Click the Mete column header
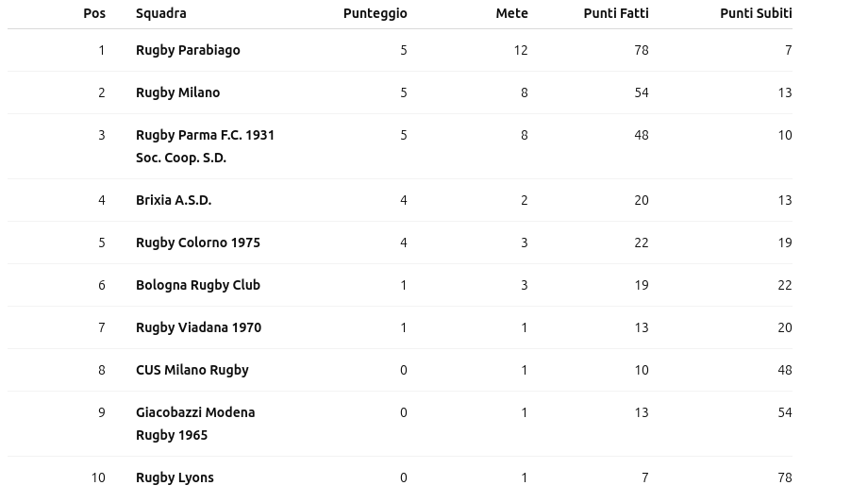This screenshot has height=502, width=868. tap(511, 13)
